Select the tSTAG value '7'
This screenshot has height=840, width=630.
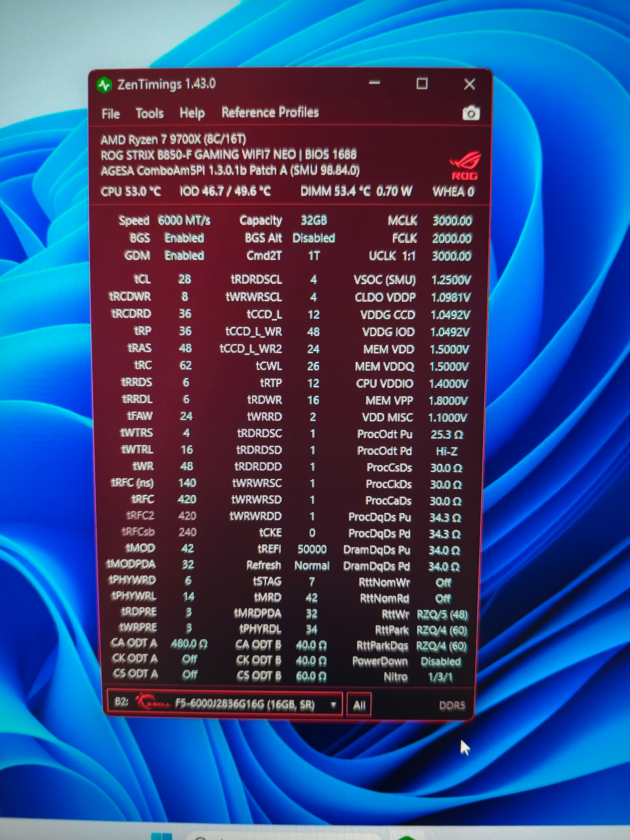pos(311,582)
